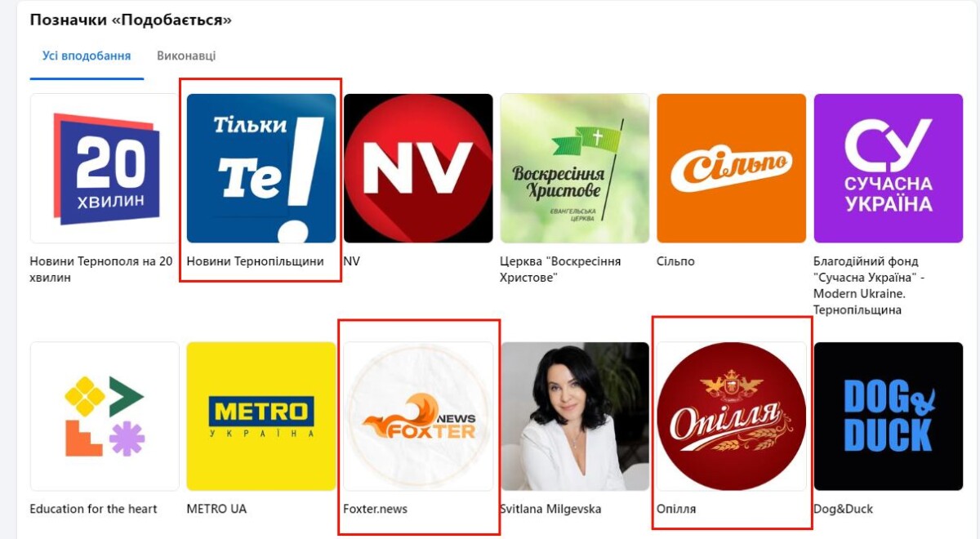Select the Воскресіння Христове church logo

(x=575, y=168)
